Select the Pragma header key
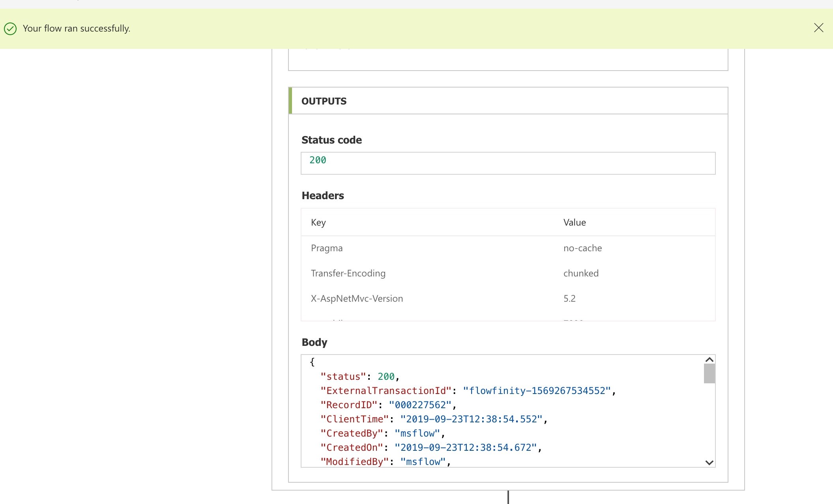The height and width of the screenshot is (504, 833). (x=327, y=248)
